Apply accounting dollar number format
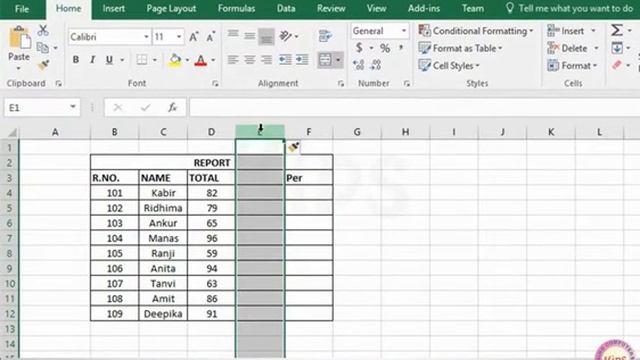The width and height of the screenshot is (640, 360). tap(359, 48)
